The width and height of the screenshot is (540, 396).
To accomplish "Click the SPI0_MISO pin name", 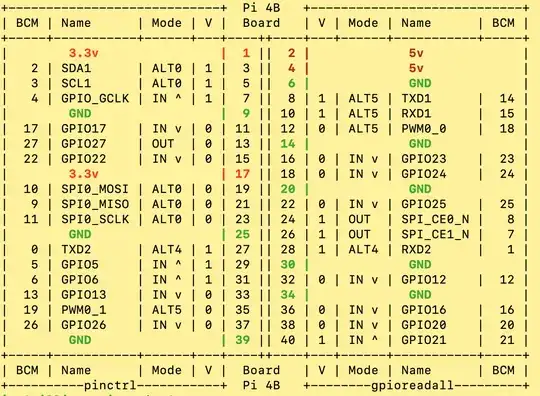I will tap(95, 204).
